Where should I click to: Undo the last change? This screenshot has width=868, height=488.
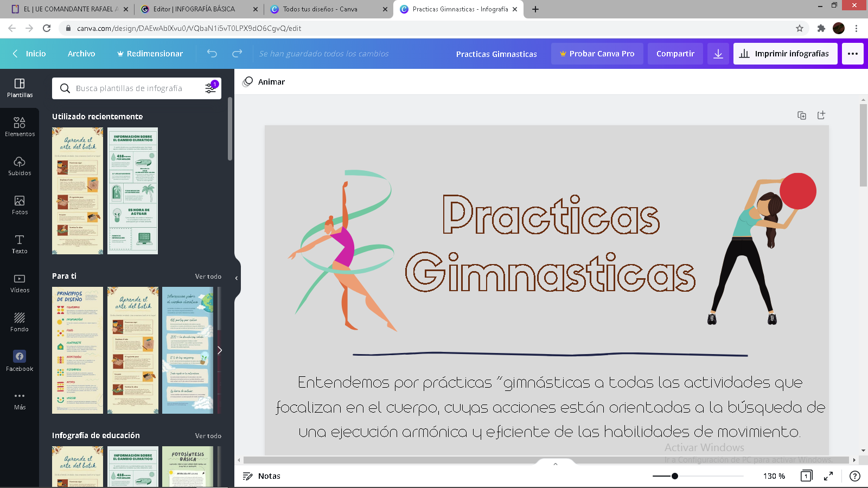point(212,54)
